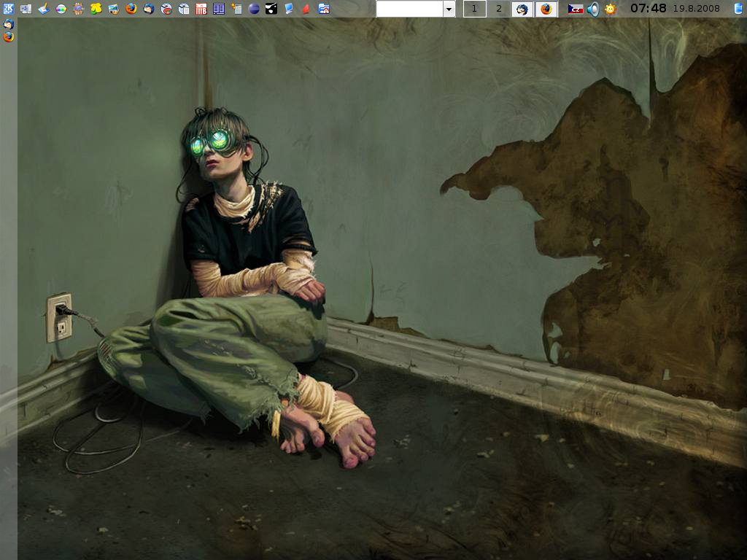Screen dimensions: 747x560
Task: Launch the black color picker icon
Action: coord(271,9)
